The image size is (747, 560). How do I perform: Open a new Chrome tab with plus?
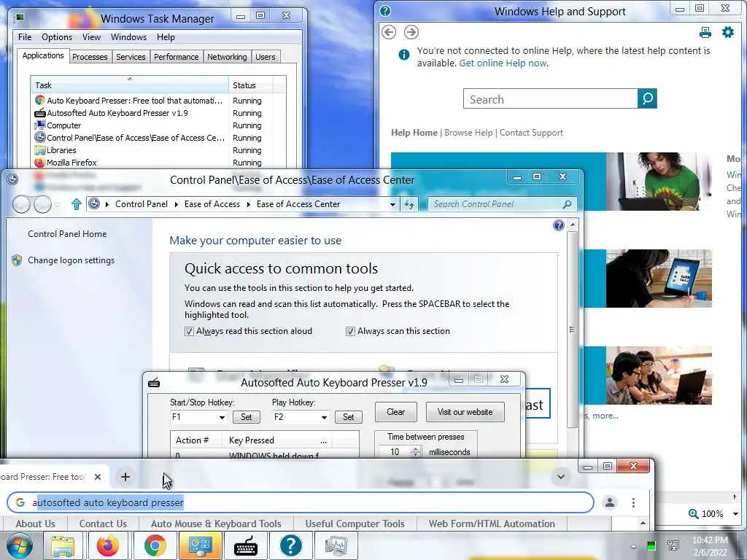point(125,477)
